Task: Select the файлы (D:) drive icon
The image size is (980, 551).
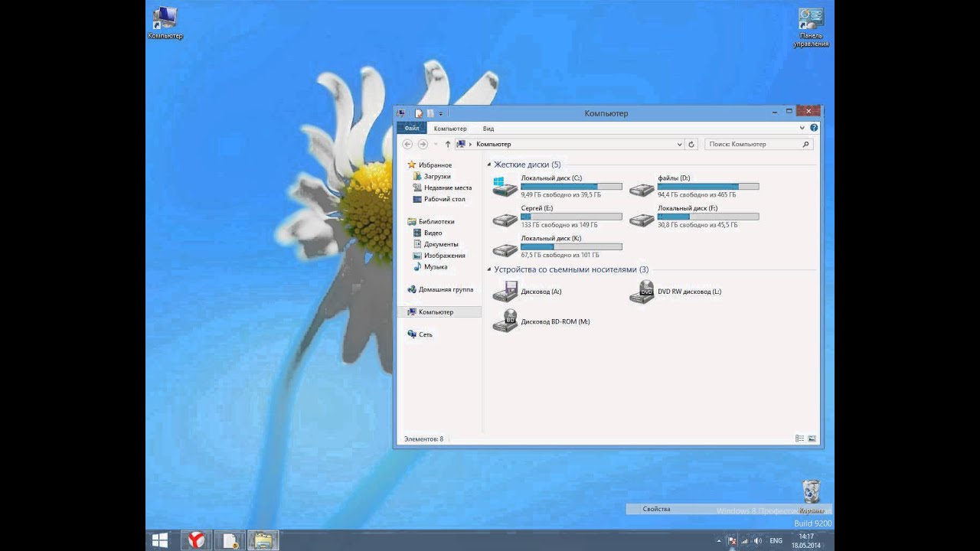Action: 642,189
